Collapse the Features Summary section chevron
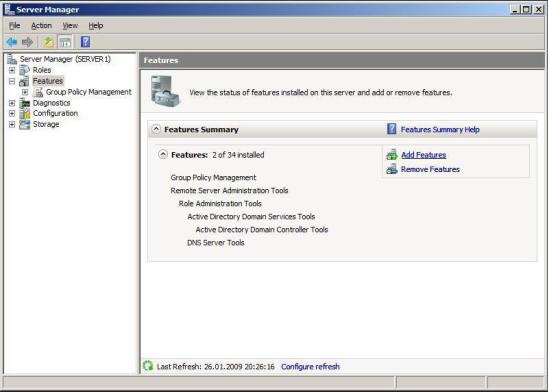The image size is (548, 392). [x=156, y=129]
